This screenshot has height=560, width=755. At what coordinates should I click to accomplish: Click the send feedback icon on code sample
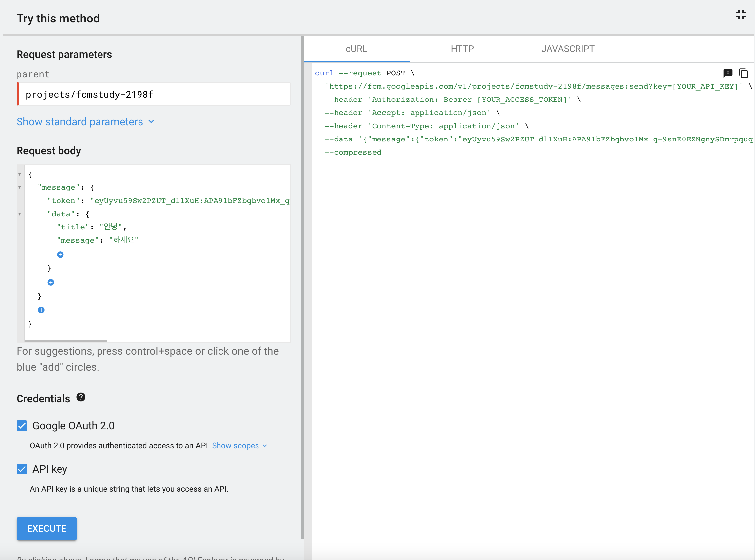(x=728, y=73)
